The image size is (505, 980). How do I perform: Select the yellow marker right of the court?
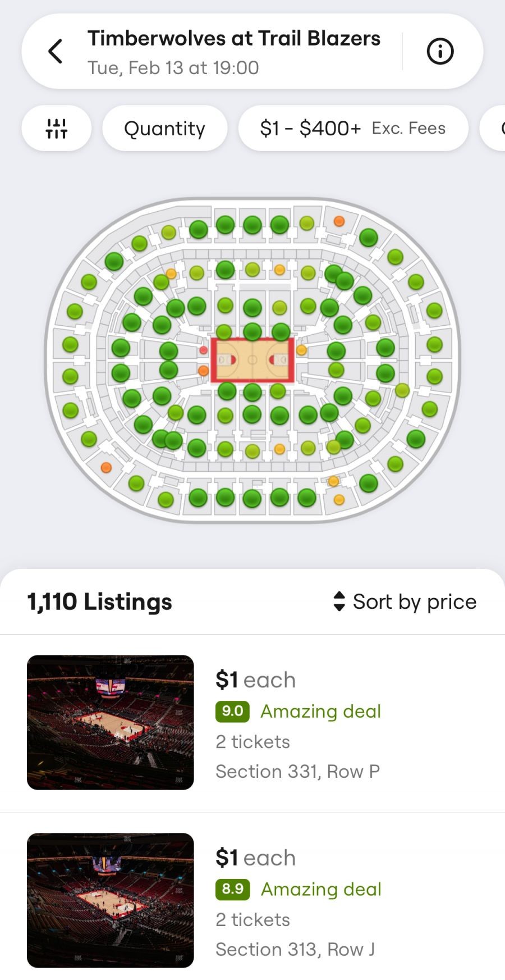(x=301, y=350)
